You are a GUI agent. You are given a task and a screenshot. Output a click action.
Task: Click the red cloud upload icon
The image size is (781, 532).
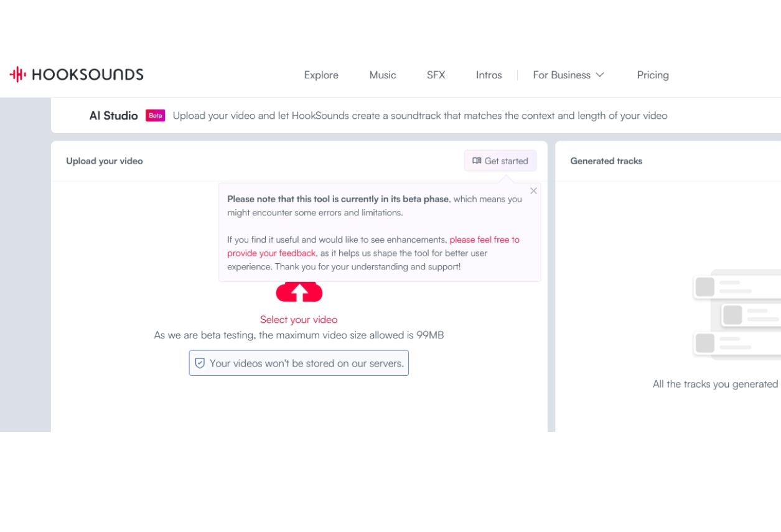(x=299, y=292)
